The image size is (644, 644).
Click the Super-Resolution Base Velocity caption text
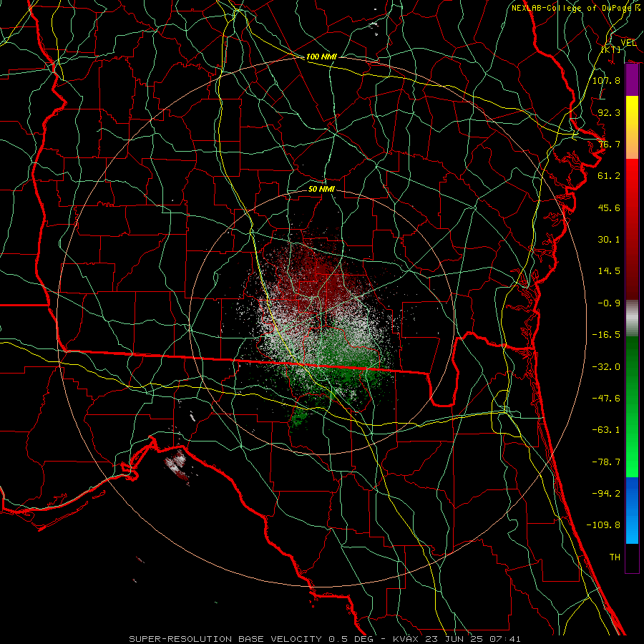(325, 639)
